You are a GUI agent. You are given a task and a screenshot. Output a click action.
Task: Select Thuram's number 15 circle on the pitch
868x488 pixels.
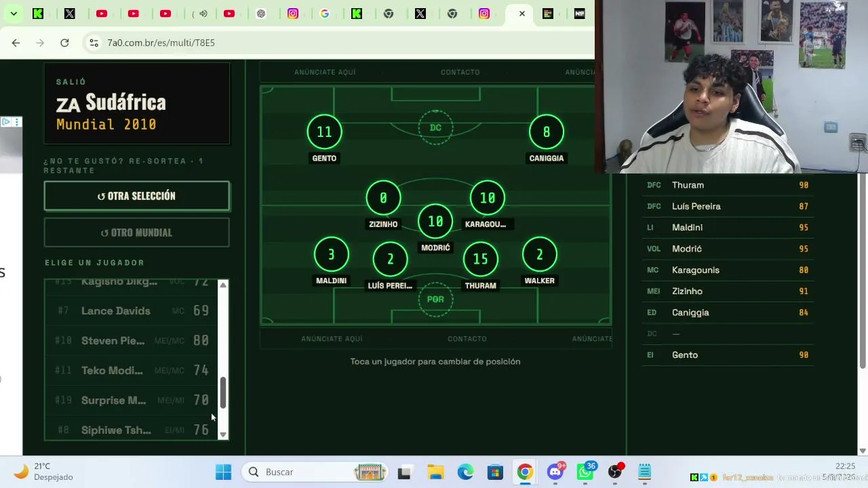(480, 259)
